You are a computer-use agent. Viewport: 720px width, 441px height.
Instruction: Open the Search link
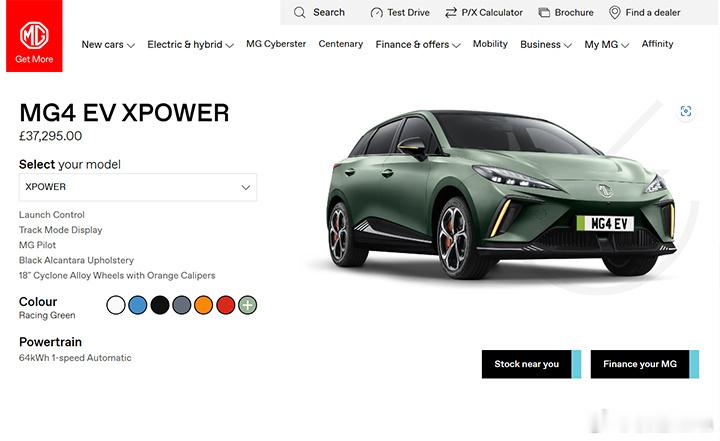point(329,12)
